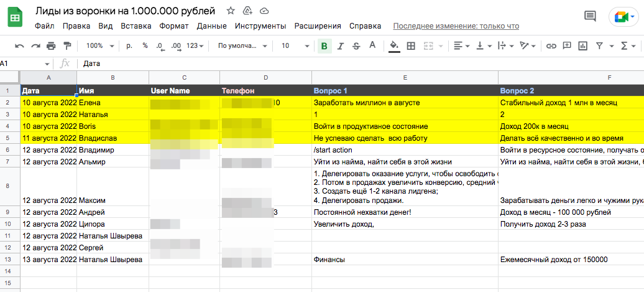This screenshot has height=292, width=644.
Task: Open the Google Sheets home icon
Action: [15, 18]
